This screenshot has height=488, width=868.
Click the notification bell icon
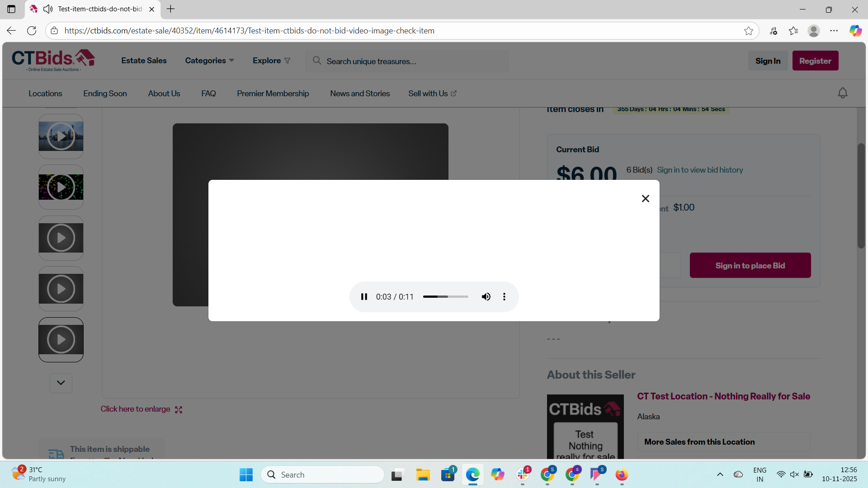[x=842, y=93]
